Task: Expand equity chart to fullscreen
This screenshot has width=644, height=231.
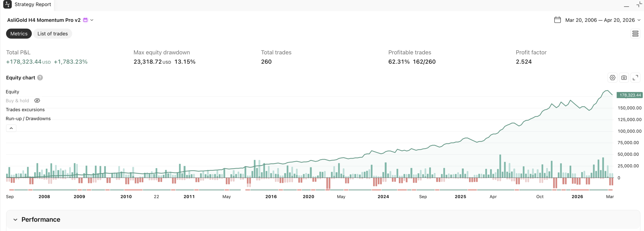Action: 635,78
